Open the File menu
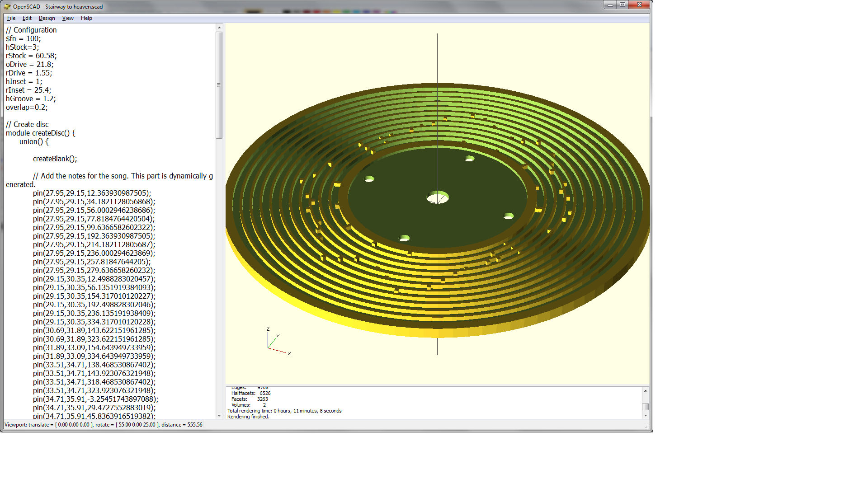The width and height of the screenshot is (868, 488). [10, 18]
